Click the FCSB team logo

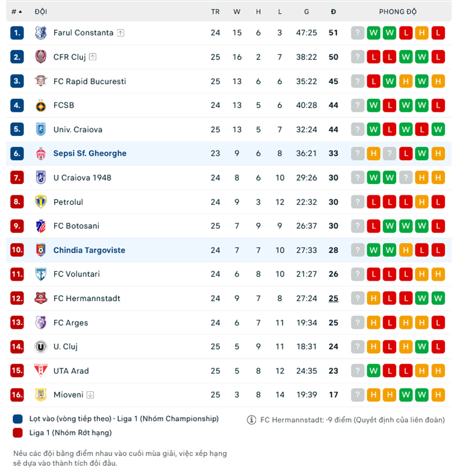40,105
